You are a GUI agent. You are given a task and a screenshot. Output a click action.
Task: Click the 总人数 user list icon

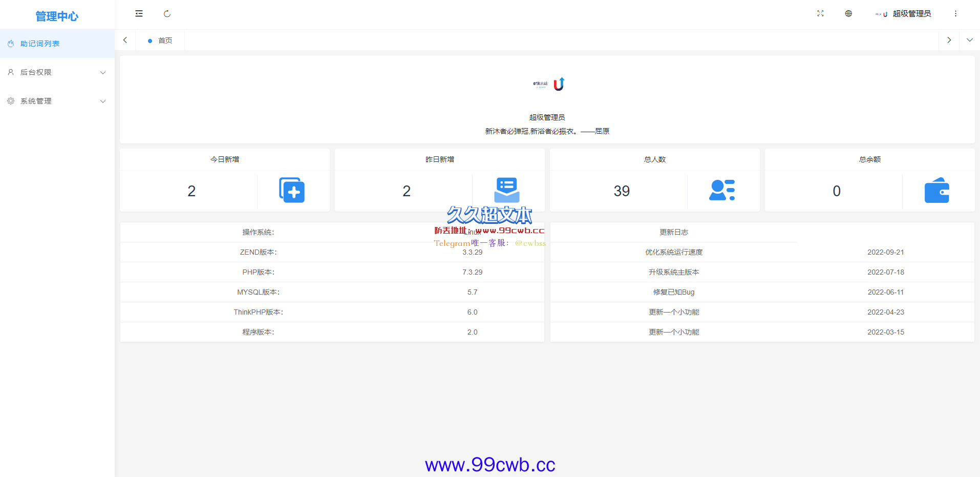[x=722, y=190]
